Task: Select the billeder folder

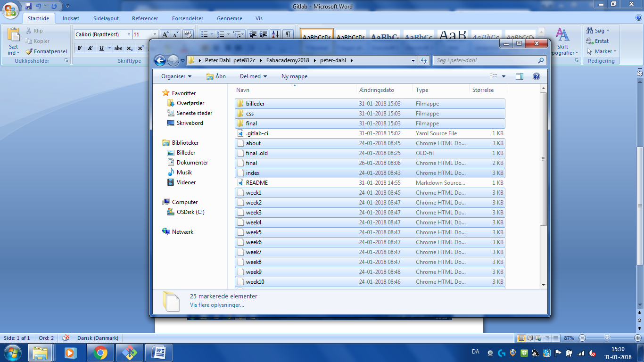Action: [370, 104]
